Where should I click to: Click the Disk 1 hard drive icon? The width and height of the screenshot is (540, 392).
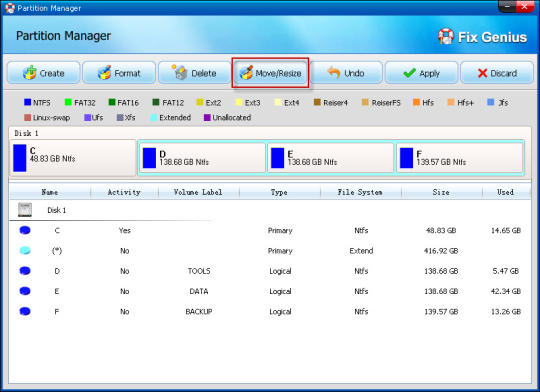(x=25, y=209)
